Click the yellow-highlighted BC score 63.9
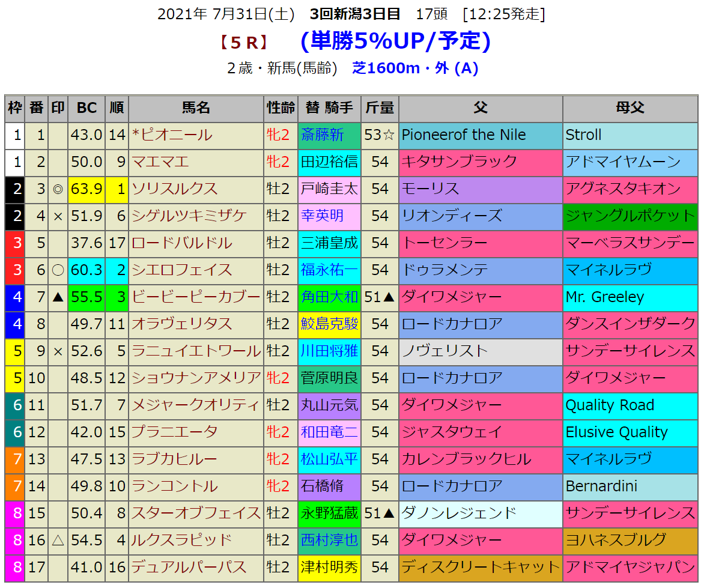This screenshot has width=704, height=588. point(86,189)
